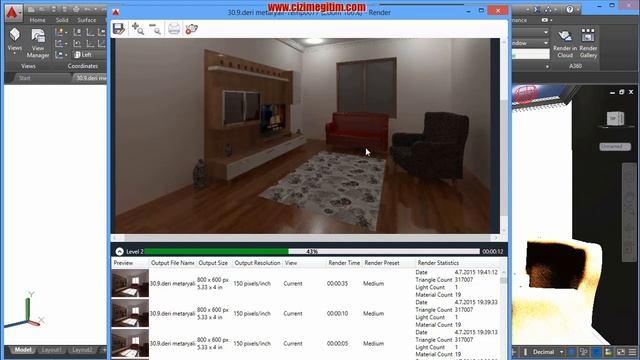Open the View Manager
This screenshot has width=640, height=360.
(38, 43)
